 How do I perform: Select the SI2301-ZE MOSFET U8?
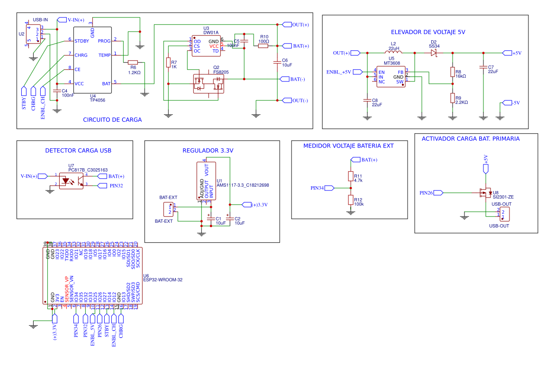point(486,192)
